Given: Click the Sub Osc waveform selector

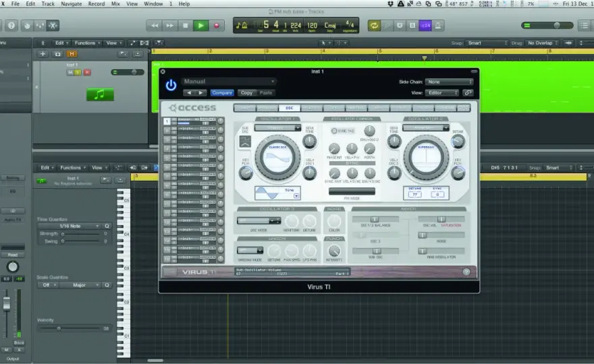Looking at the screenshot, I should click(x=245, y=142).
